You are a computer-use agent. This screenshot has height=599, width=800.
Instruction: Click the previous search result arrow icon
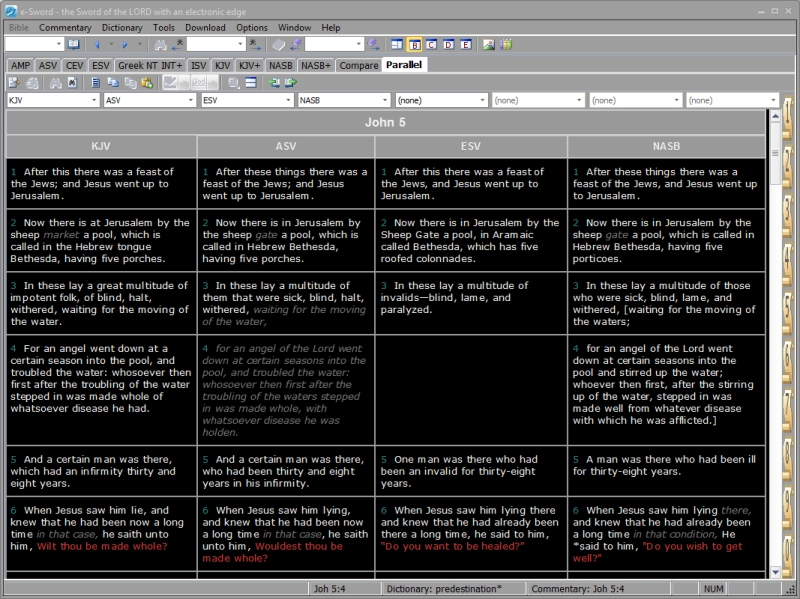click(x=178, y=45)
